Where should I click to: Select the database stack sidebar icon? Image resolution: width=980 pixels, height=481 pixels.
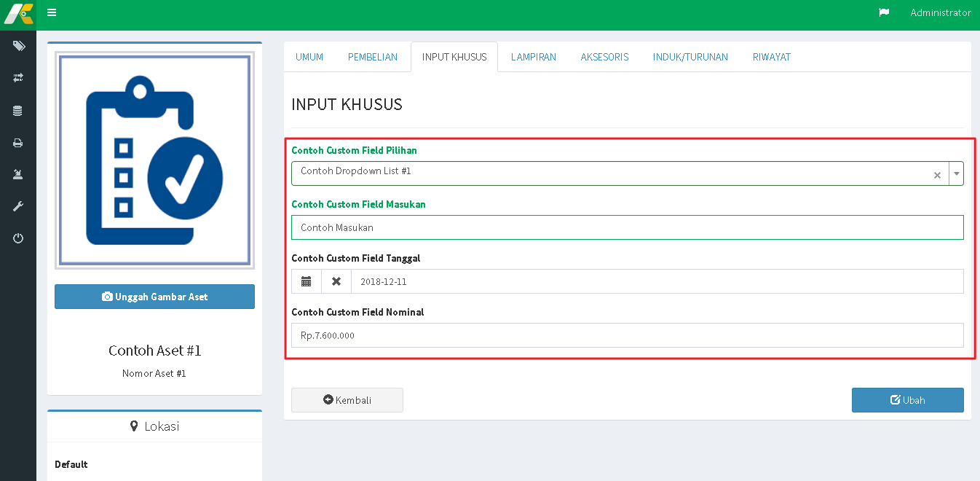18,111
